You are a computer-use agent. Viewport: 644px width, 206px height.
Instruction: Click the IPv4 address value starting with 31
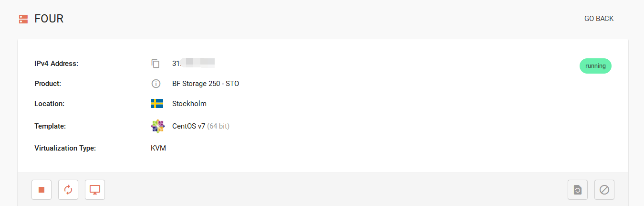193,64
